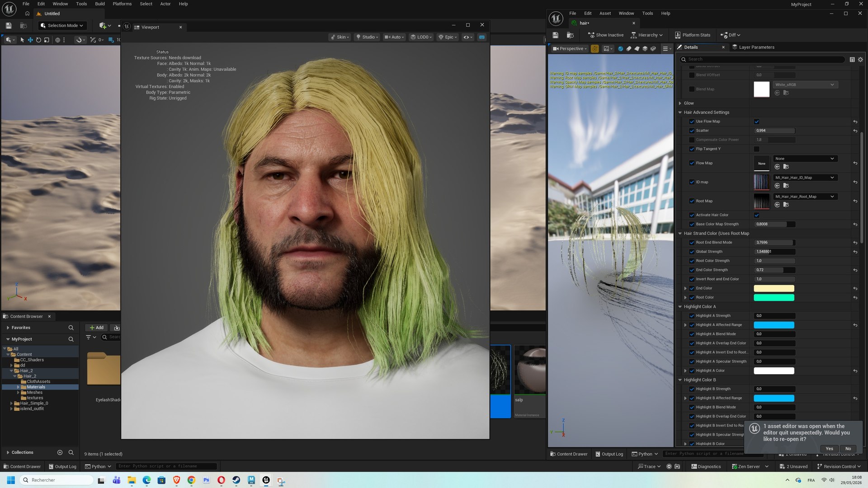Screen dimensions: 868x488
Task: Open the Root Color swatch picker
Action: click(x=774, y=297)
